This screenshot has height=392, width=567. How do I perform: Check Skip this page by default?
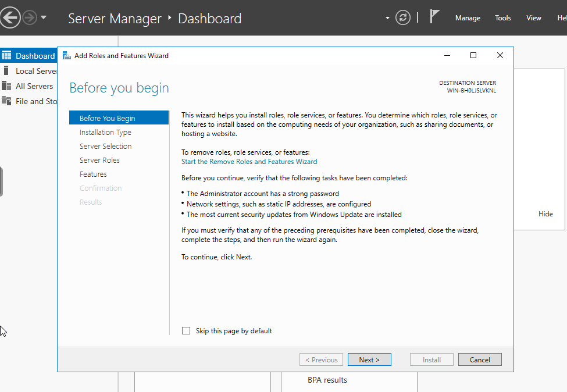coord(186,330)
